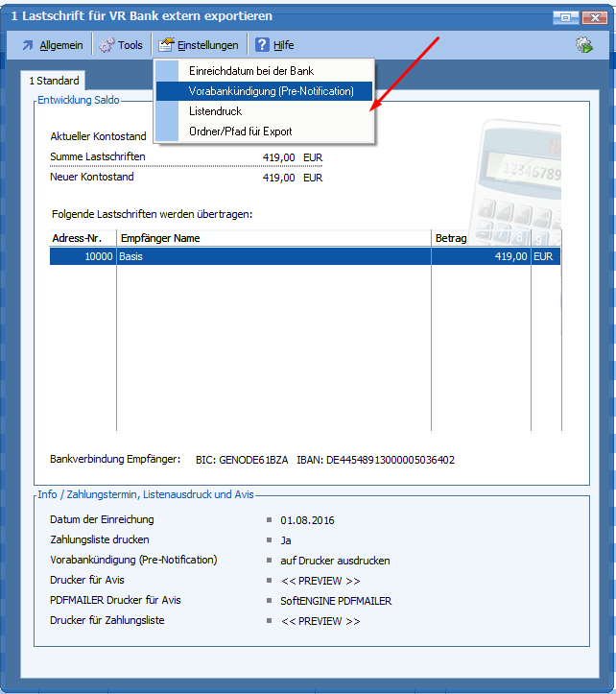Viewport: 616px width, 694px height.
Task: Click the Einstellungen settings icon
Action: (166, 45)
